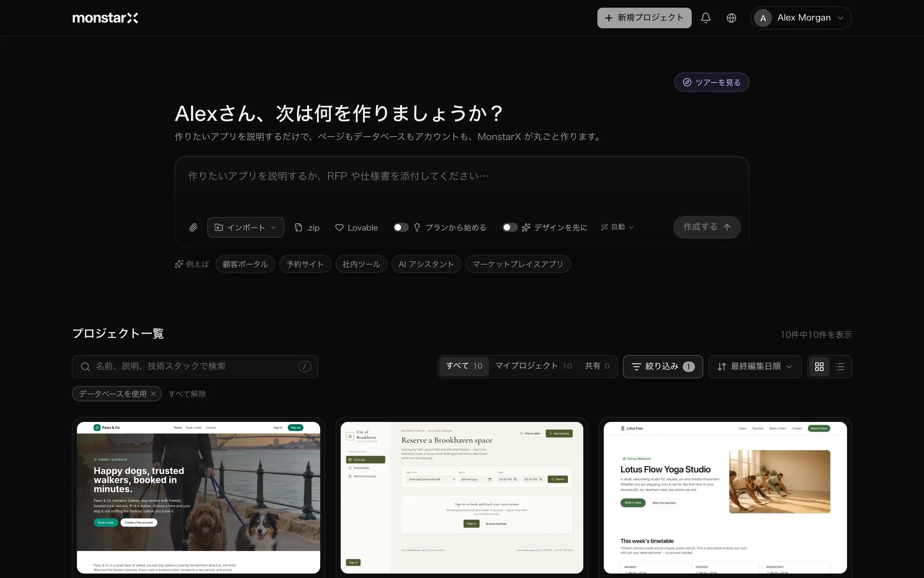Open the インポート dropdown
The height and width of the screenshot is (578, 924).
point(245,227)
